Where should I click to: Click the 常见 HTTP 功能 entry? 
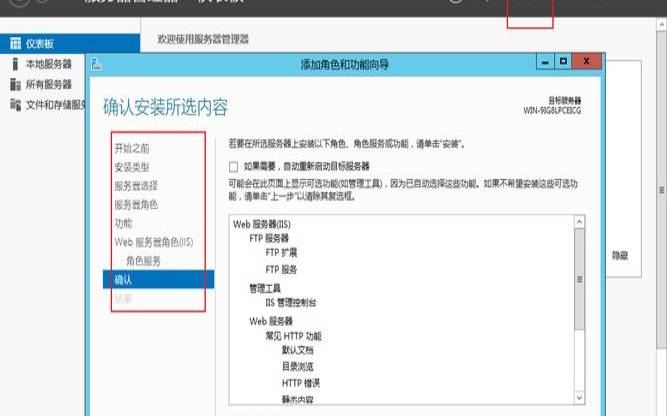pyautogui.click(x=294, y=336)
